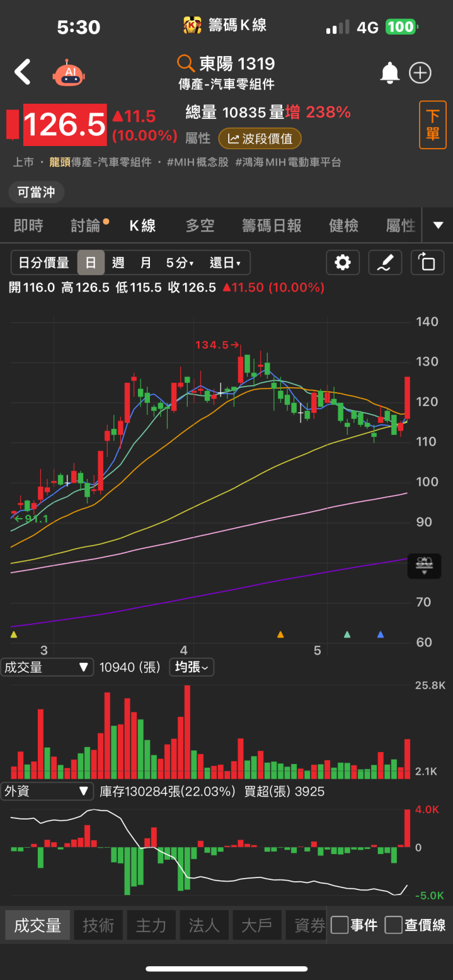The height and width of the screenshot is (980, 453).
Task: Switch chart to 週 period
Action: click(x=118, y=262)
